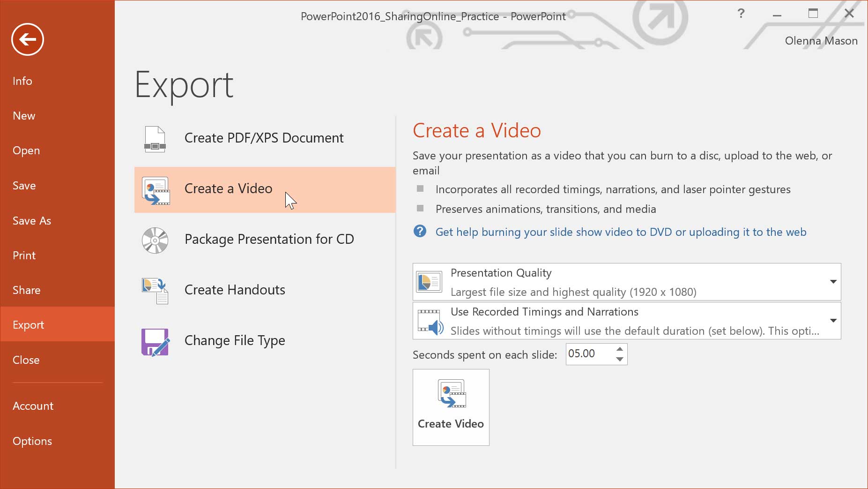Open the Presentation Quality dropdown
The width and height of the screenshot is (868, 489).
[x=833, y=281]
